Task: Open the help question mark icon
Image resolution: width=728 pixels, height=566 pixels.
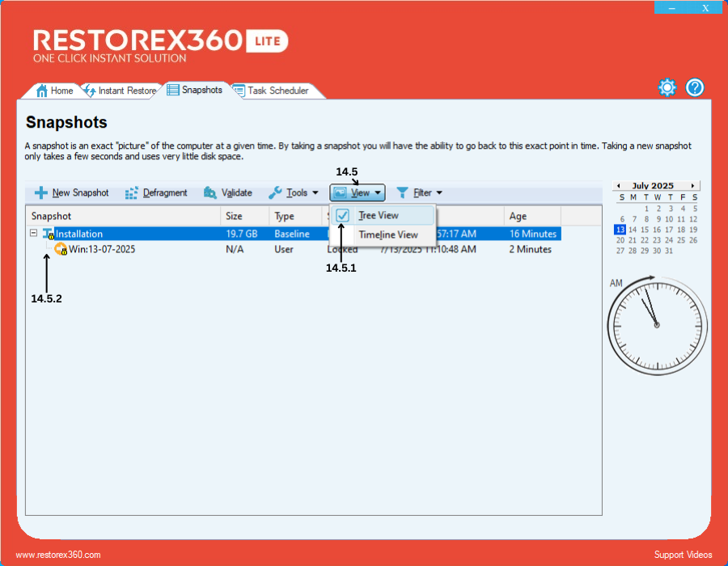Action: coord(695,88)
